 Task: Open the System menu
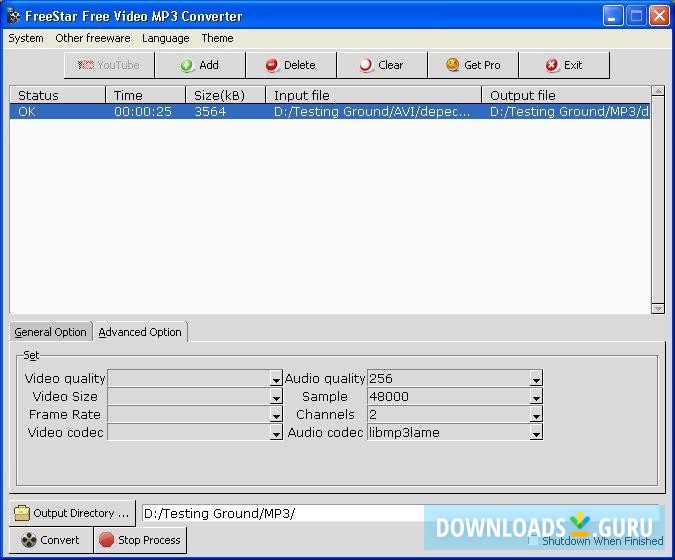coord(26,38)
